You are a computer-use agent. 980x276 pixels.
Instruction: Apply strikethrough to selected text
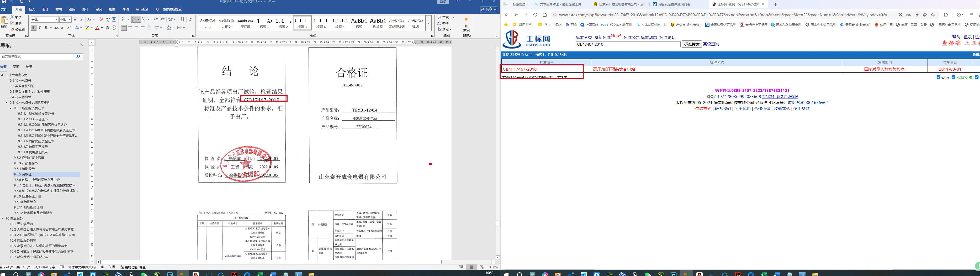(x=56, y=28)
